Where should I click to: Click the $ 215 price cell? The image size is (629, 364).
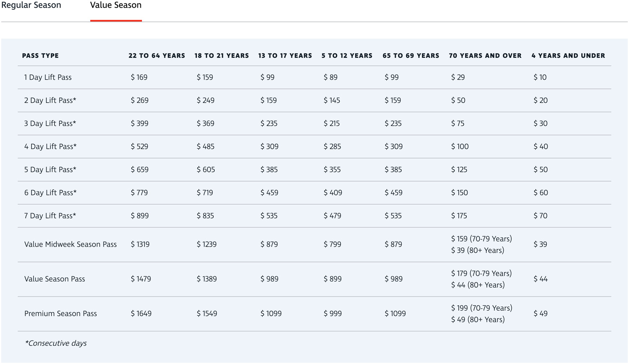tap(332, 124)
